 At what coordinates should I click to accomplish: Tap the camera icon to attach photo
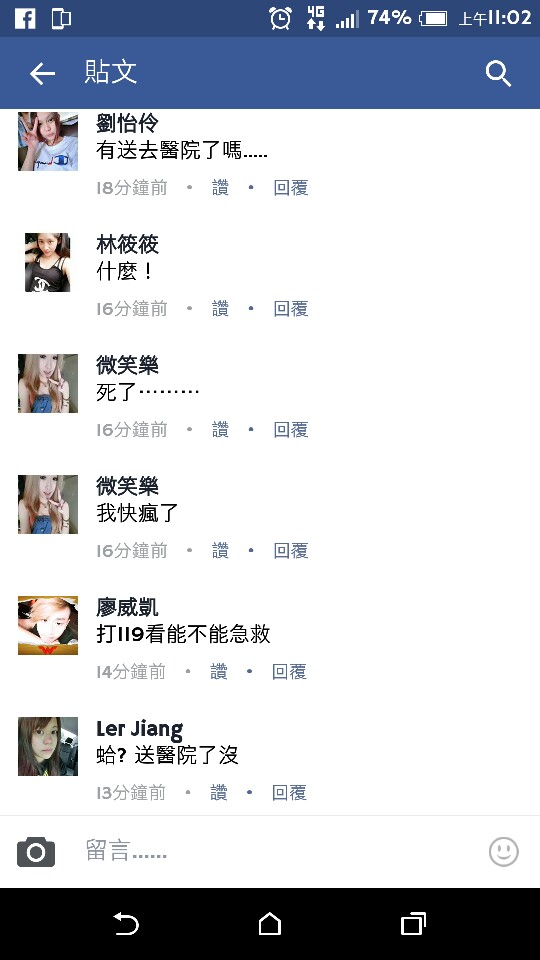(x=36, y=852)
